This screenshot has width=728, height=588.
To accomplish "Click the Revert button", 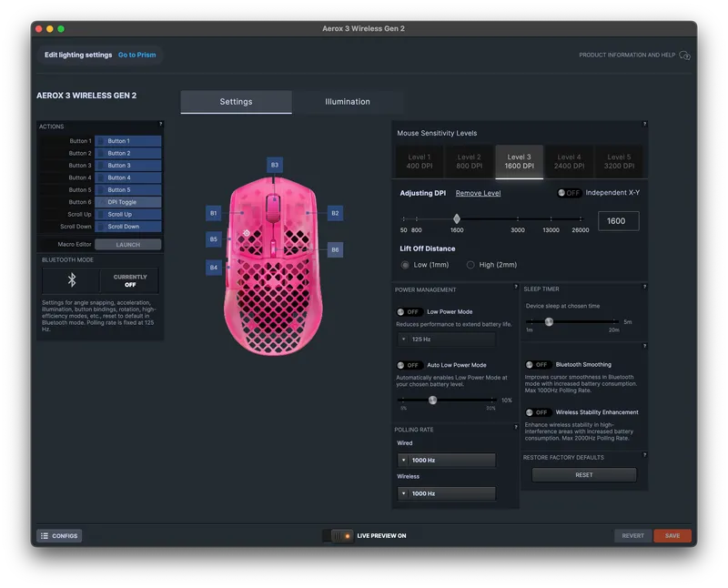I will point(632,535).
